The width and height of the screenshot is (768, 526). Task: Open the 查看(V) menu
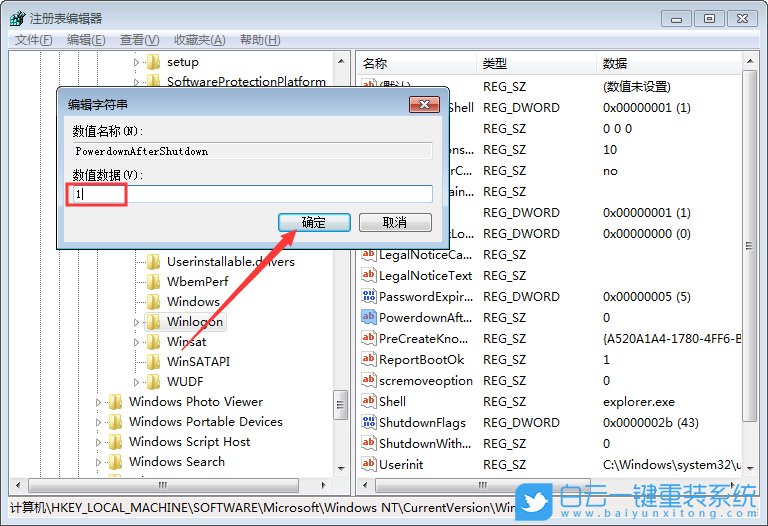140,40
